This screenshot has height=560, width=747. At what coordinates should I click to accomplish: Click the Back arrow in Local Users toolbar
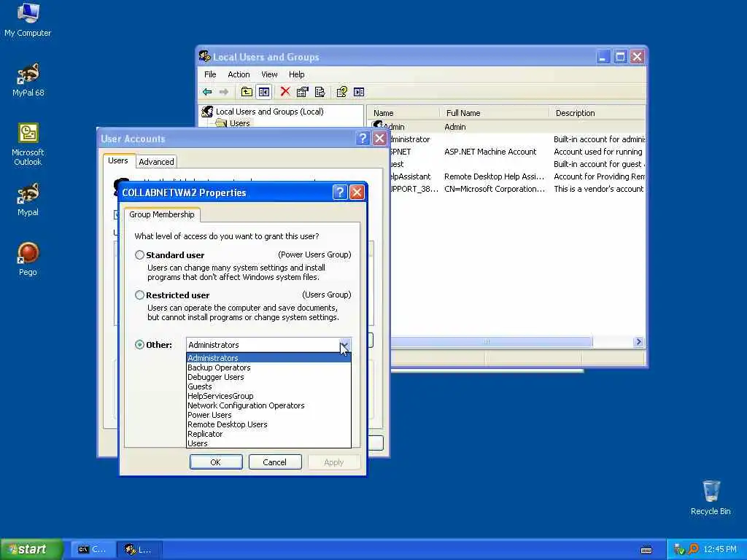tap(207, 92)
